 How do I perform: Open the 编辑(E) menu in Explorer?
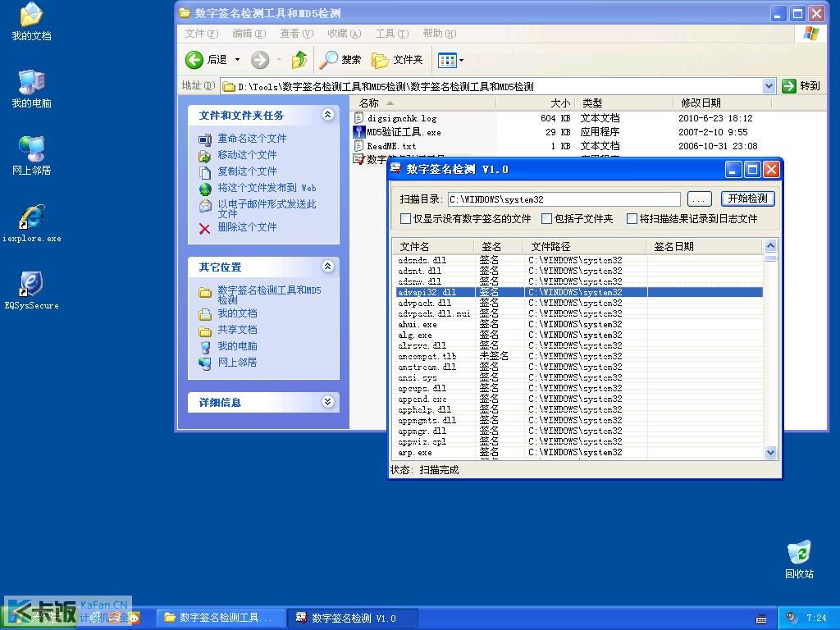(x=249, y=33)
